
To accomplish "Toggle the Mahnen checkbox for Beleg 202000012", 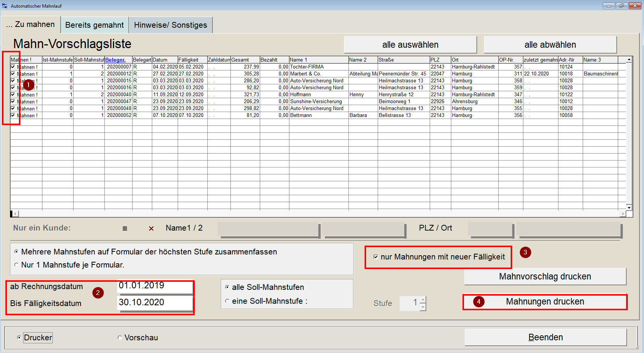I will (13, 74).
